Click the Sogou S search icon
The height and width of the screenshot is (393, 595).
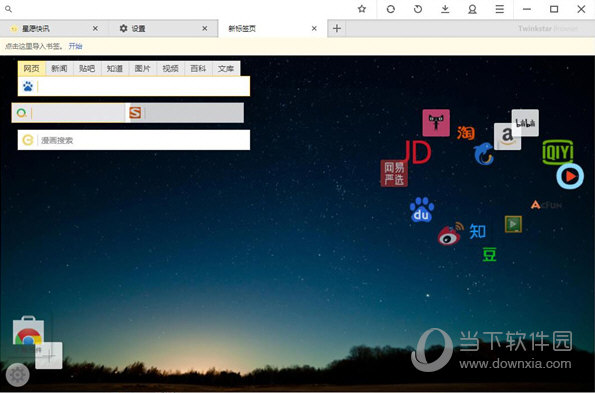[x=135, y=113]
